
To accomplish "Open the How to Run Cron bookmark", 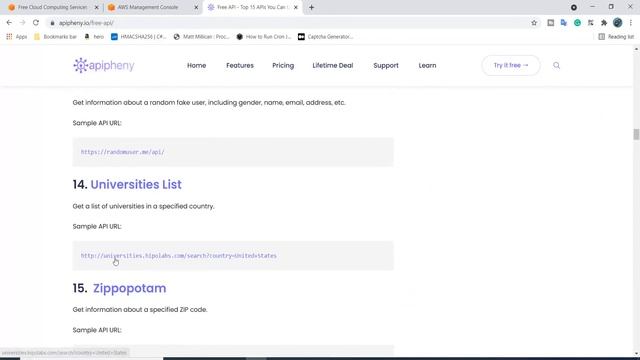I will click(x=264, y=37).
